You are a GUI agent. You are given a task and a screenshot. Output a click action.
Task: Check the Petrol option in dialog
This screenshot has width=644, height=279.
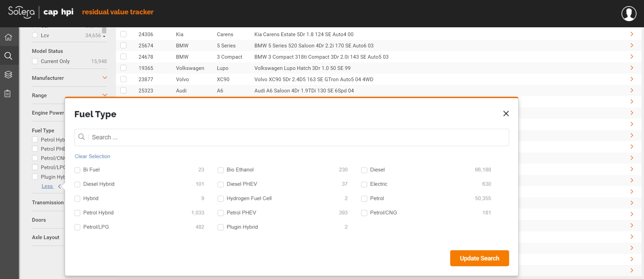pyautogui.click(x=364, y=199)
